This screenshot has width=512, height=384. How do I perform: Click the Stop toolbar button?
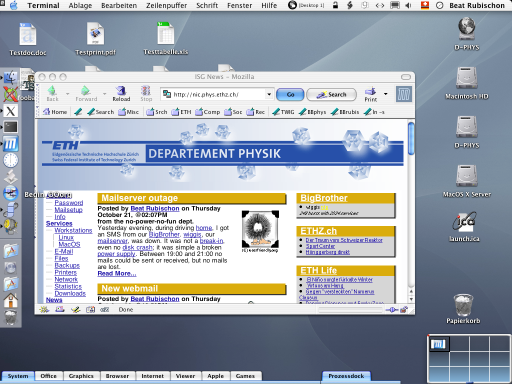(x=146, y=94)
